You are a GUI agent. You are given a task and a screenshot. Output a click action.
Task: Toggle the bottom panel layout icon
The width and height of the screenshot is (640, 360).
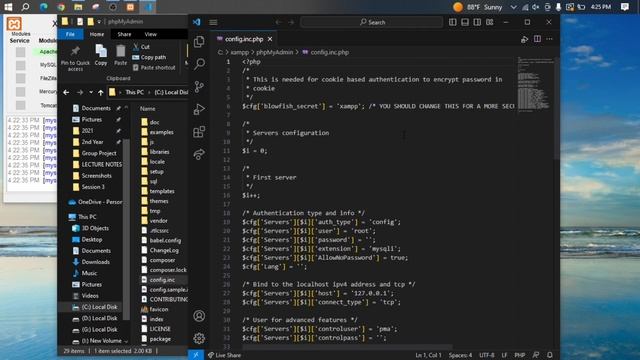(465, 22)
